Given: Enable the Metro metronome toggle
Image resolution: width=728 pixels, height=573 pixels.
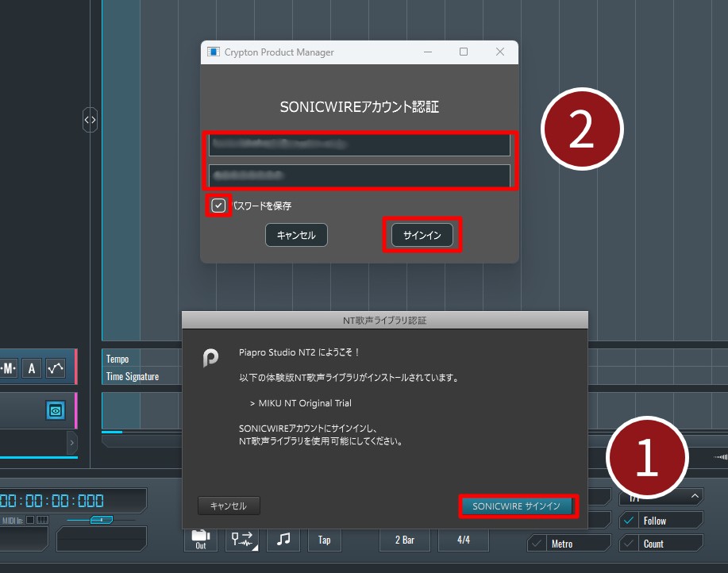Looking at the screenshot, I should (x=537, y=544).
